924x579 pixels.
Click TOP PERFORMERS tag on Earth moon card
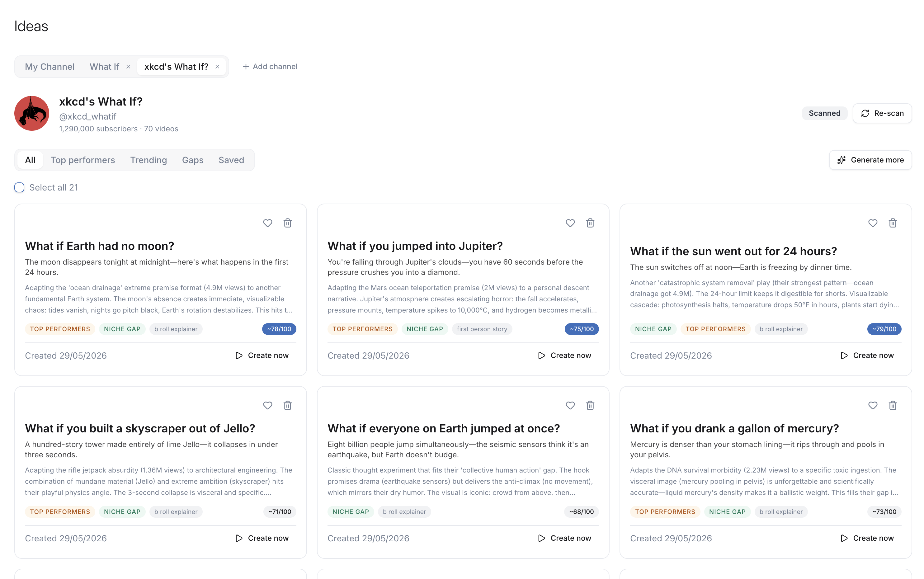(x=60, y=329)
